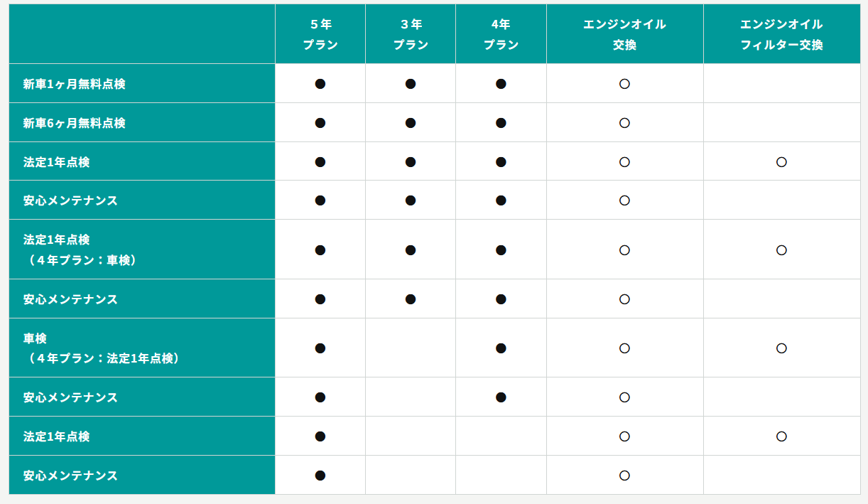Click filled dot for 3年プラン in 新車6ヶ月無料点検 row

pos(411,123)
